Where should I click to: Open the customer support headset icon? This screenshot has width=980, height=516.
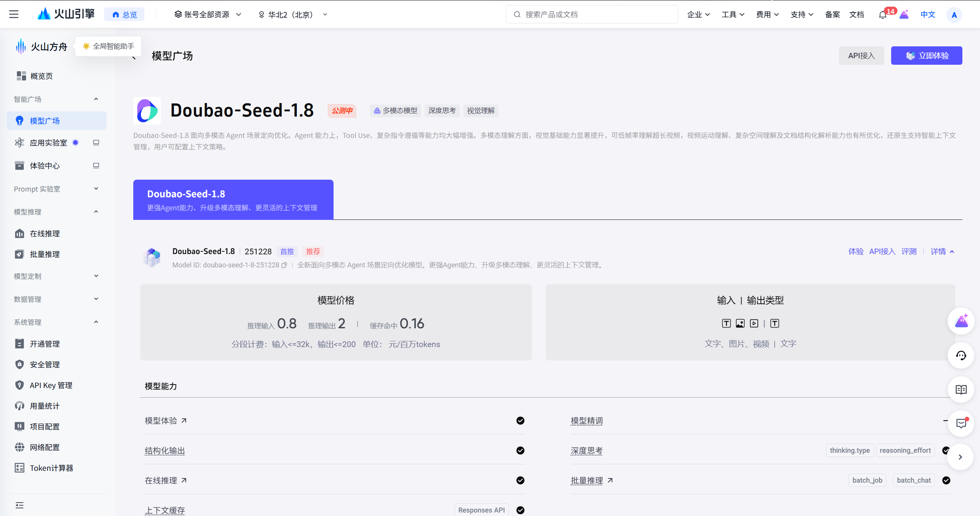pyautogui.click(x=961, y=355)
